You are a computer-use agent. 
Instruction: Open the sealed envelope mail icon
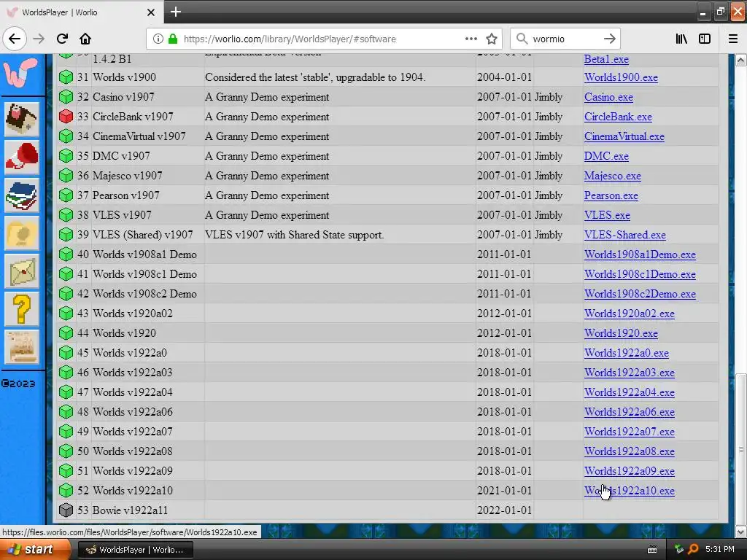click(21, 271)
